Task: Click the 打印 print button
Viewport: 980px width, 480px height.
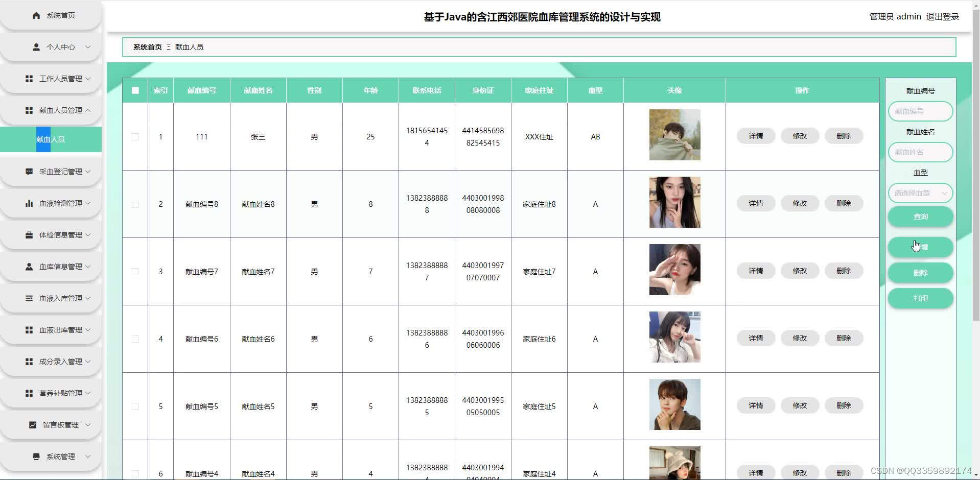Action: [x=920, y=298]
